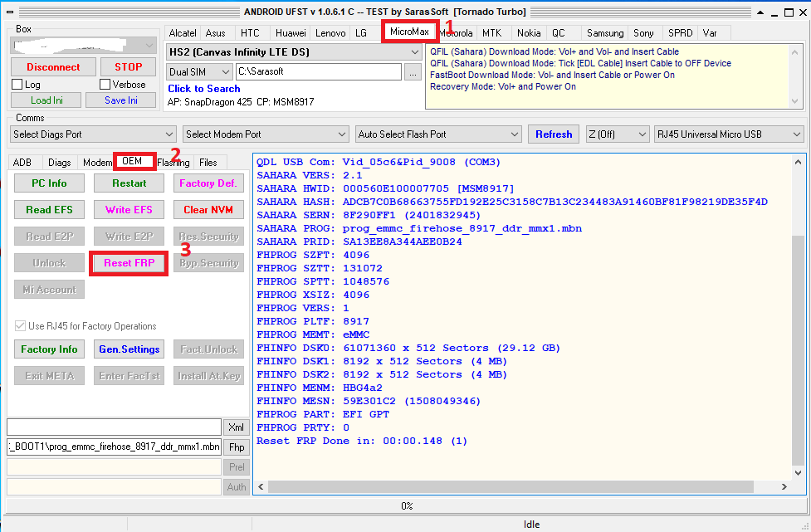Viewport: 811px width, 532px height.
Task: Click Load Ini button
Action: click(x=46, y=100)
